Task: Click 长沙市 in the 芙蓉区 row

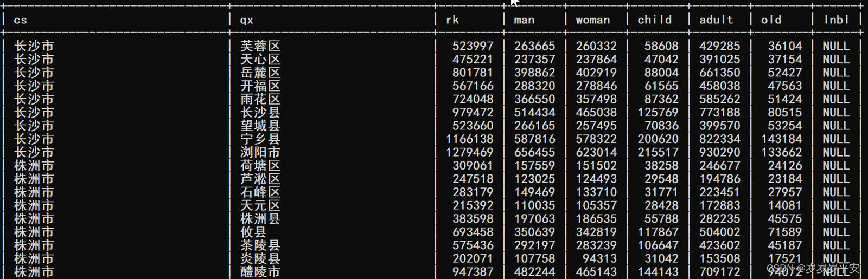Action: [34, 46]
